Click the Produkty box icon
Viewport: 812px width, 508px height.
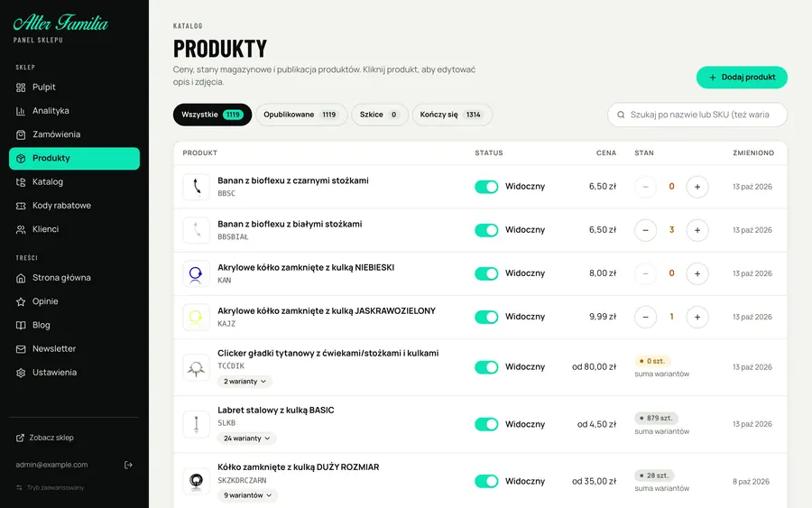coord(21,159)
